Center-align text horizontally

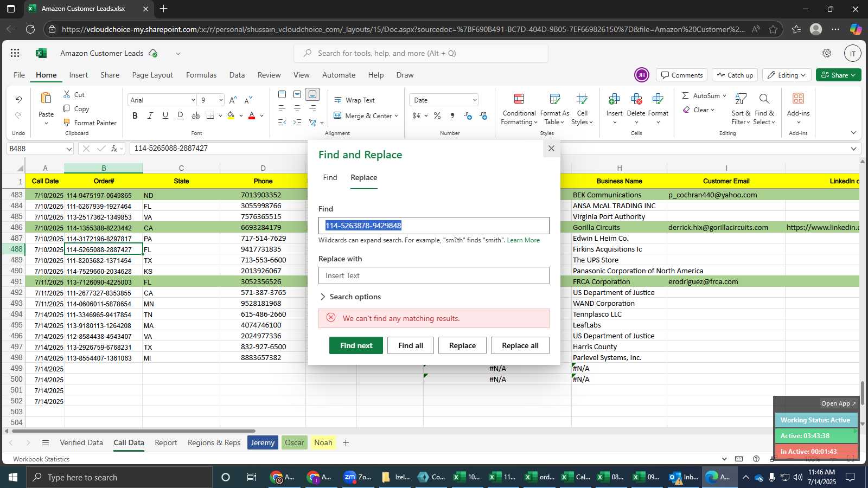pos(297,108)
